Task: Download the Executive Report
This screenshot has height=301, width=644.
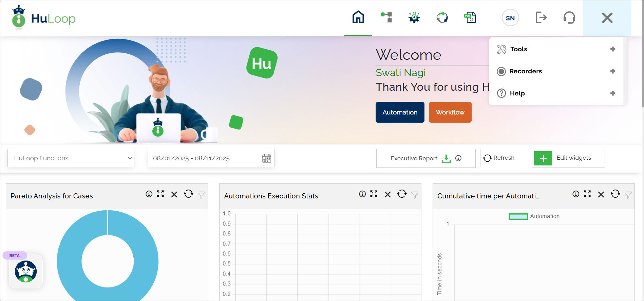Action: pyautogui.click(x=446, y=159)
